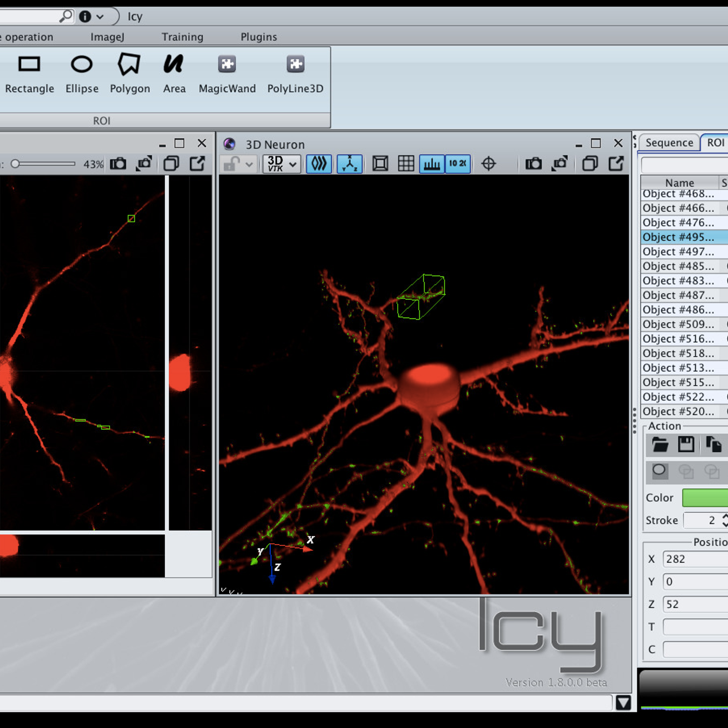
Task: Toggle the grid display button
Action: (406, 164)
